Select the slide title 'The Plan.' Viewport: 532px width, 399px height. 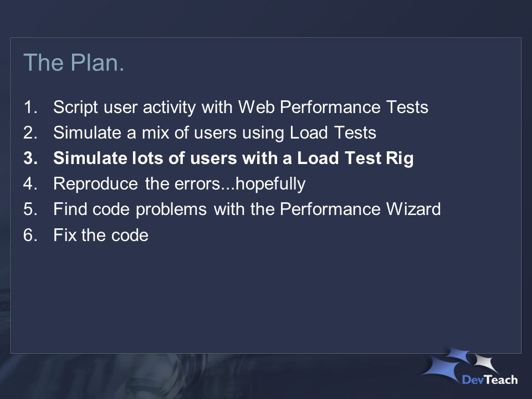[74, 63]
